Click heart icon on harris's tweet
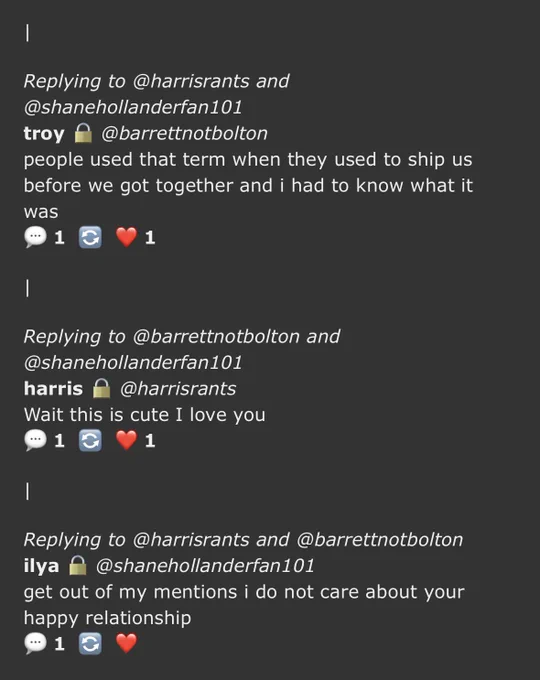The image size is (540, 680). (127, 440)
